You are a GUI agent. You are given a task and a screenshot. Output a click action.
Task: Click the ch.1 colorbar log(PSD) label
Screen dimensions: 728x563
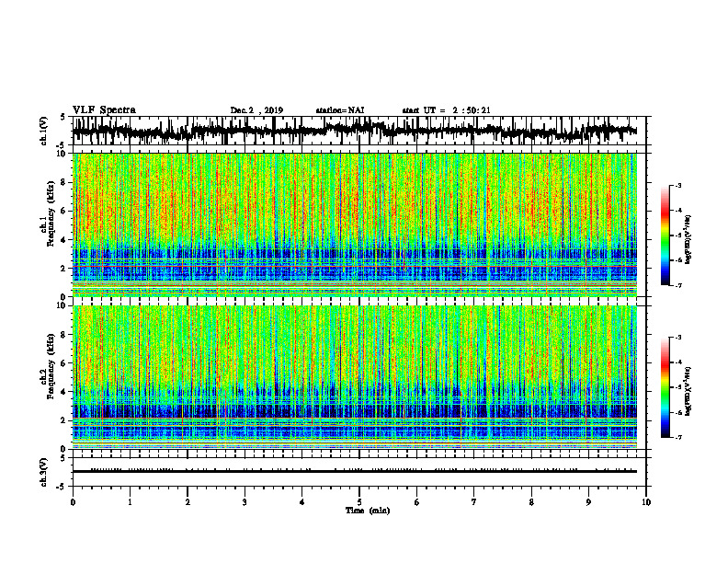tap(688, 240)
